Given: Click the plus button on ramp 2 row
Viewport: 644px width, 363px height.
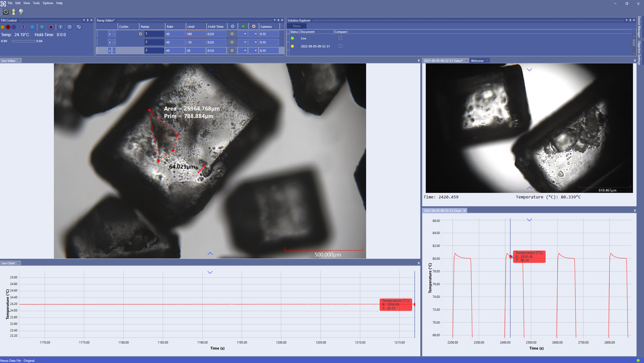Looking at the screenshot, I should tap(109, 42).
